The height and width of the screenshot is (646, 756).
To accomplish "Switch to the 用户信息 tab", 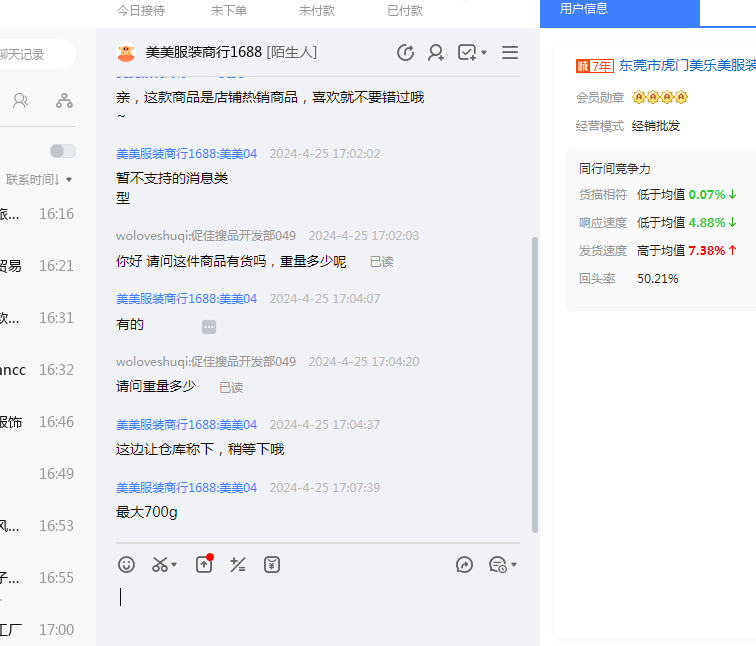I will tap(584, 9).
